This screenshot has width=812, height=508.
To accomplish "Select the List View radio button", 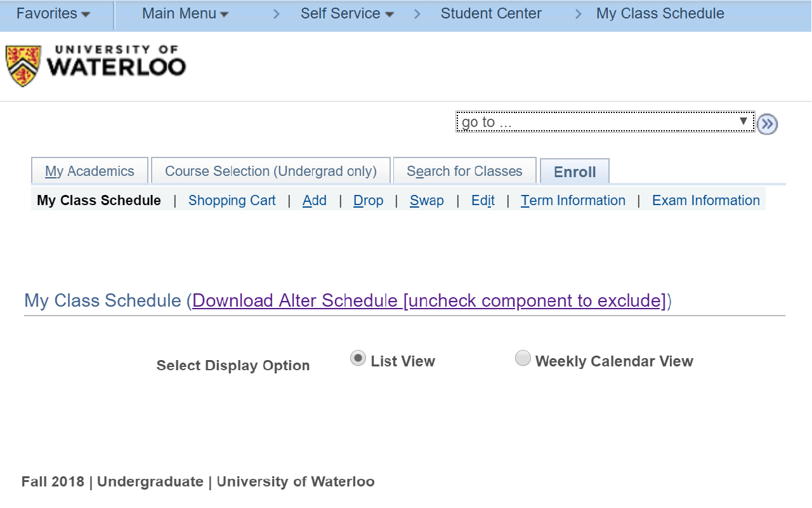I will coord(358,358).
